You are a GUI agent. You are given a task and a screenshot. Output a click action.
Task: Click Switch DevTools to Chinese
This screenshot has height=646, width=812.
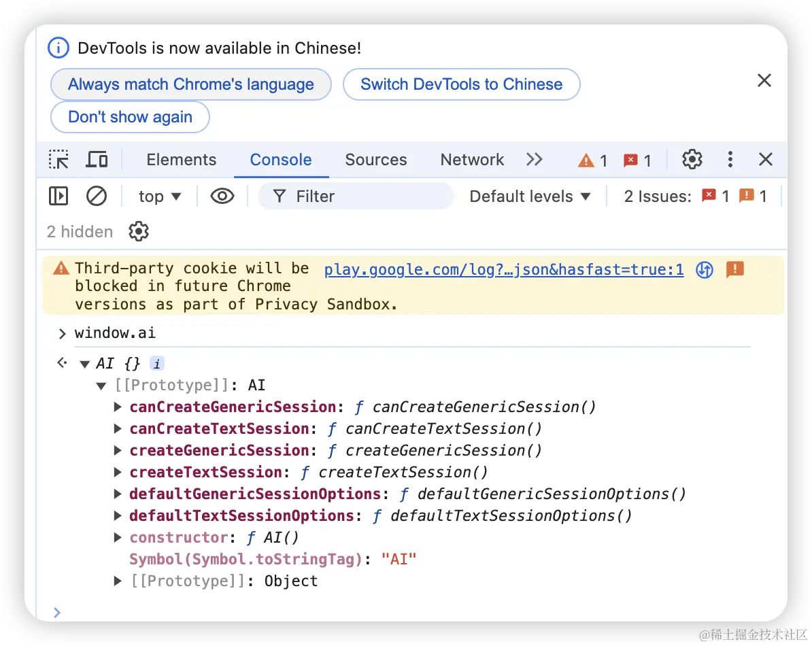[x=461, y=84]
